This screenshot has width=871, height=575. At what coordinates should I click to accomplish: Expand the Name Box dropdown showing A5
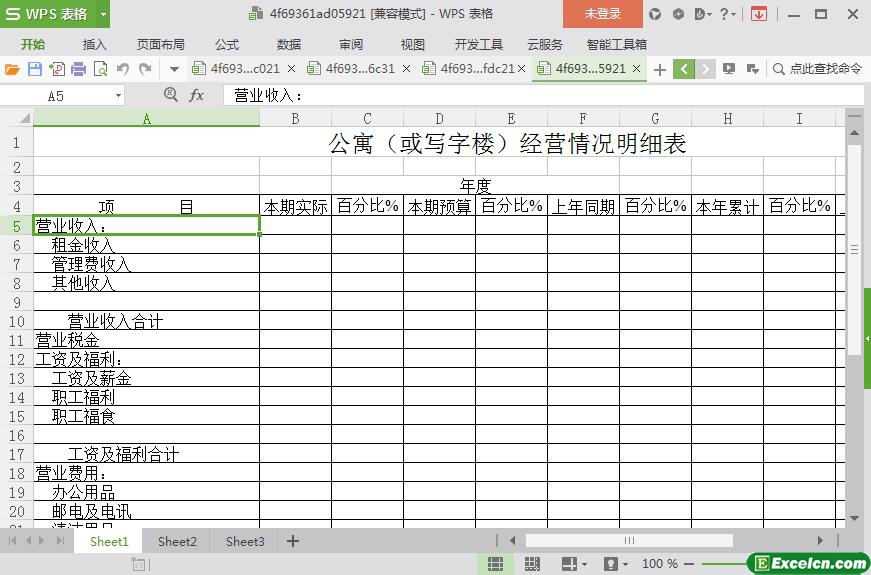pos(118,96)
